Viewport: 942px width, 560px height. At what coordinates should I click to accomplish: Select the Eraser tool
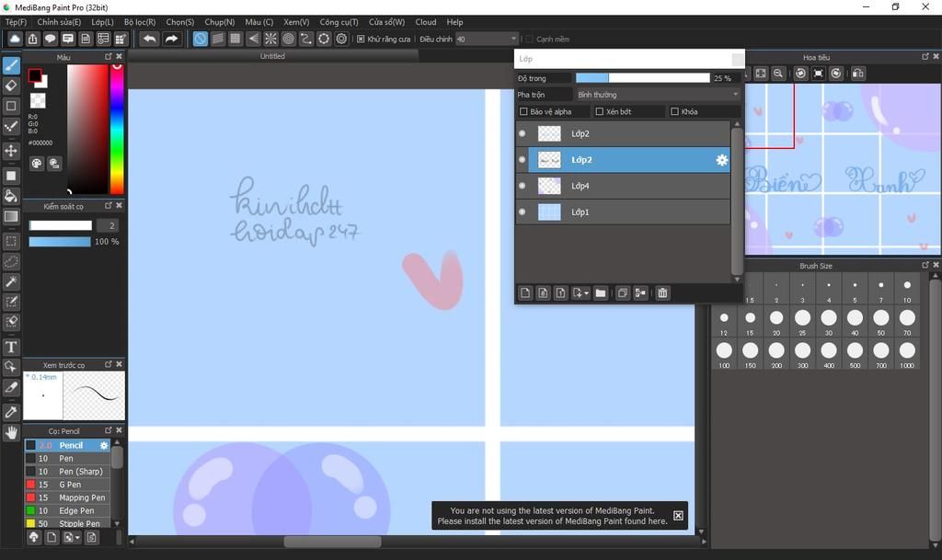click(11, 86)
